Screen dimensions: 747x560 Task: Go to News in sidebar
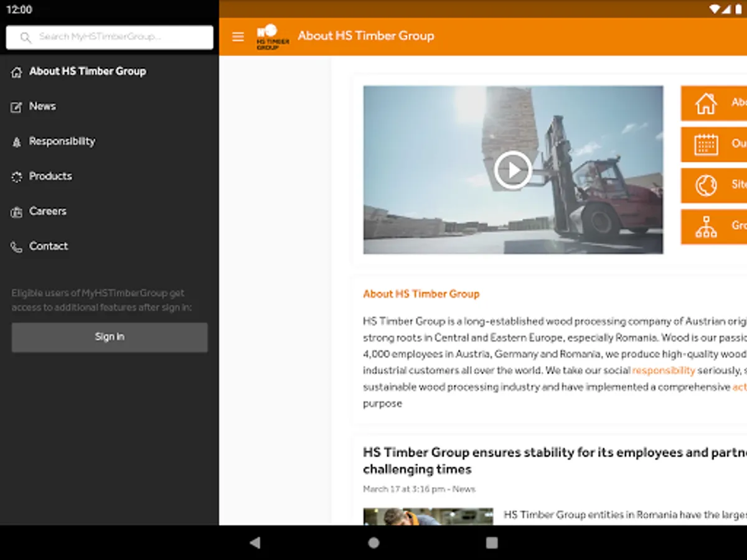(42, 106)
